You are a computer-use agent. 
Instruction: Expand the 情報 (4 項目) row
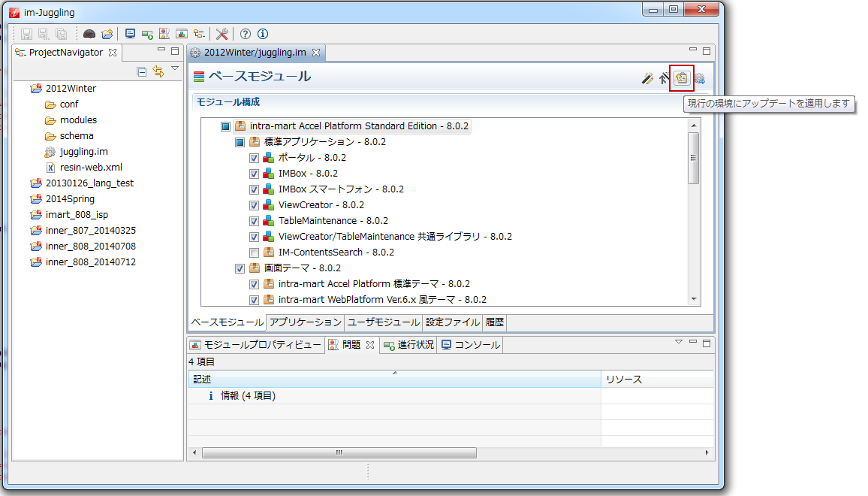point(248,396)
